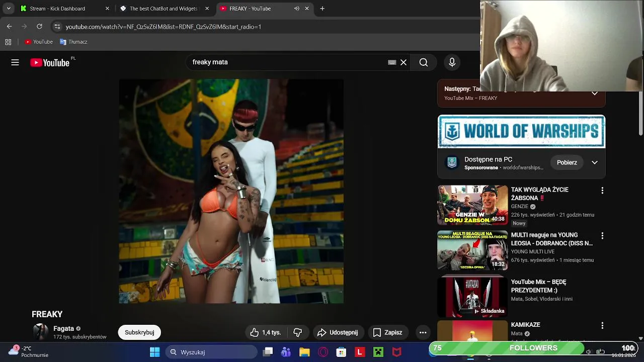Open the YouTube bookmark

point(39,42)
